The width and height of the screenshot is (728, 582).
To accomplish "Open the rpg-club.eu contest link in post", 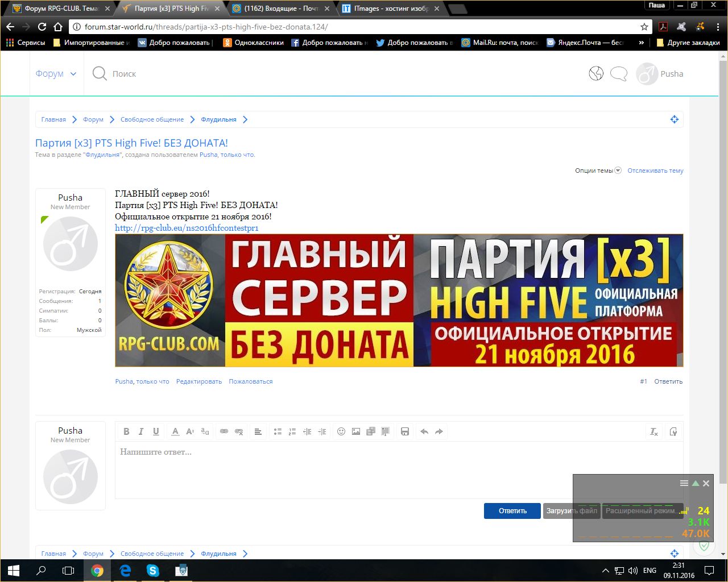I will [187, 228].
